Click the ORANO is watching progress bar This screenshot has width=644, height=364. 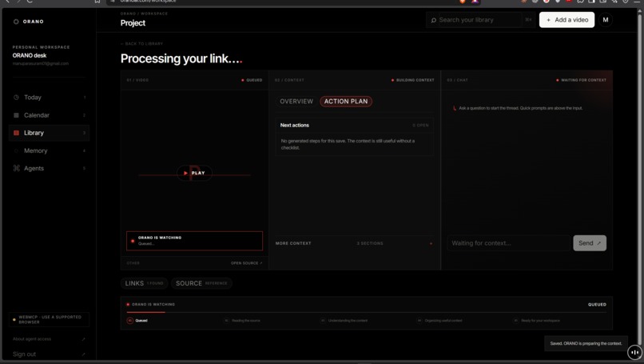[367, 312]
